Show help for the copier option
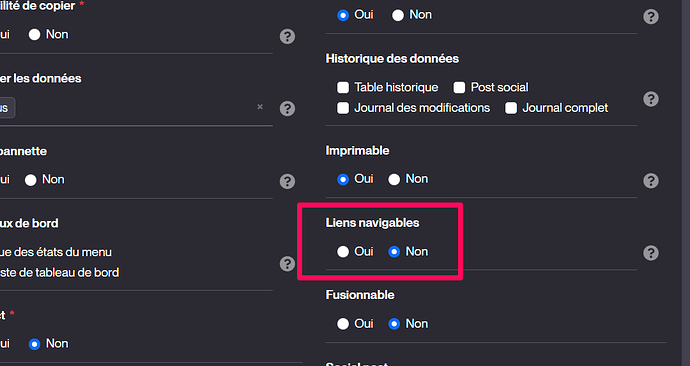Image resolution: width=690 pixels, height=366 pixels. 287,37
